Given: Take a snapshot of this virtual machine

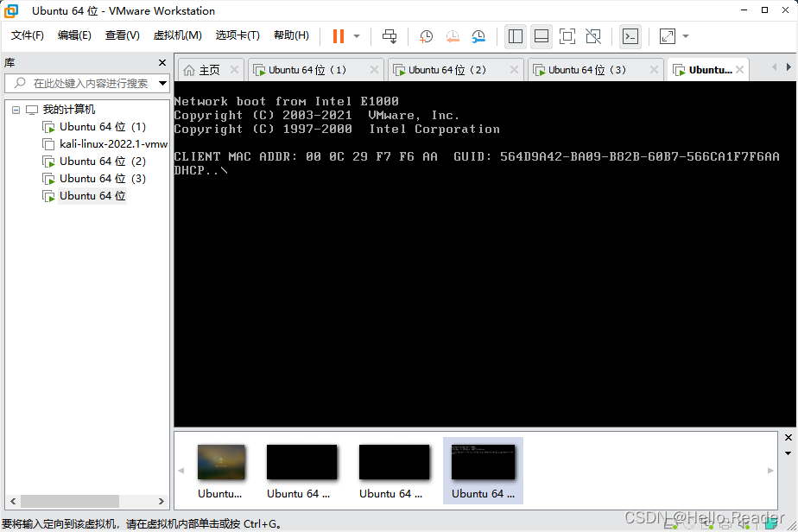Looking at the screenshot, I should (426, 36).
